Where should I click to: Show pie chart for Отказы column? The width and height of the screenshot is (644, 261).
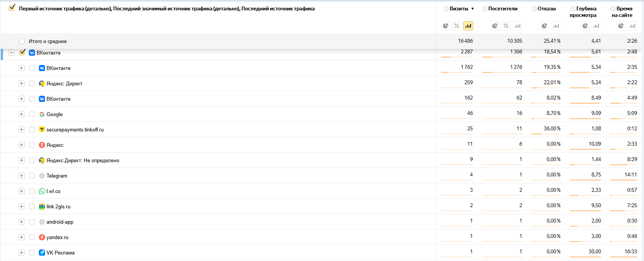(544, 26)
